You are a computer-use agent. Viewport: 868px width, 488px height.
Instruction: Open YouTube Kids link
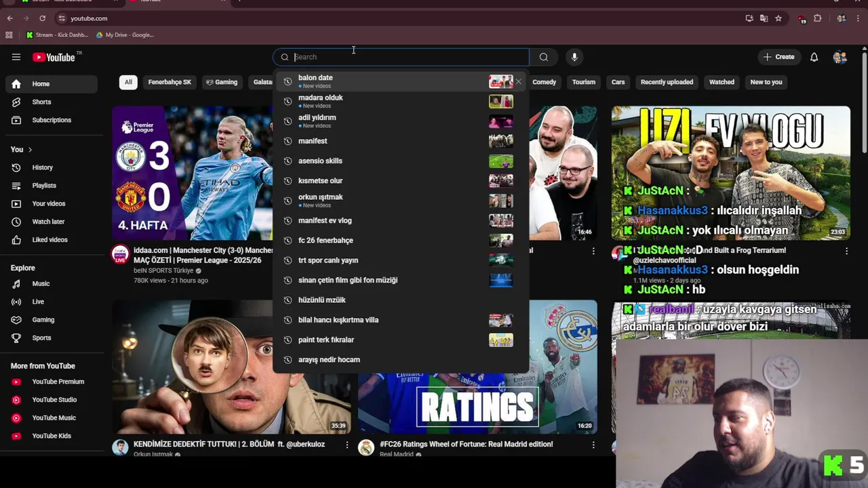(x=52, y=436)
